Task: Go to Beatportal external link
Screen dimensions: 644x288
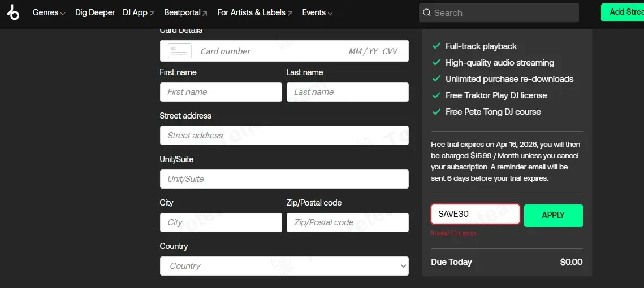Action: (x=185, y=13)
